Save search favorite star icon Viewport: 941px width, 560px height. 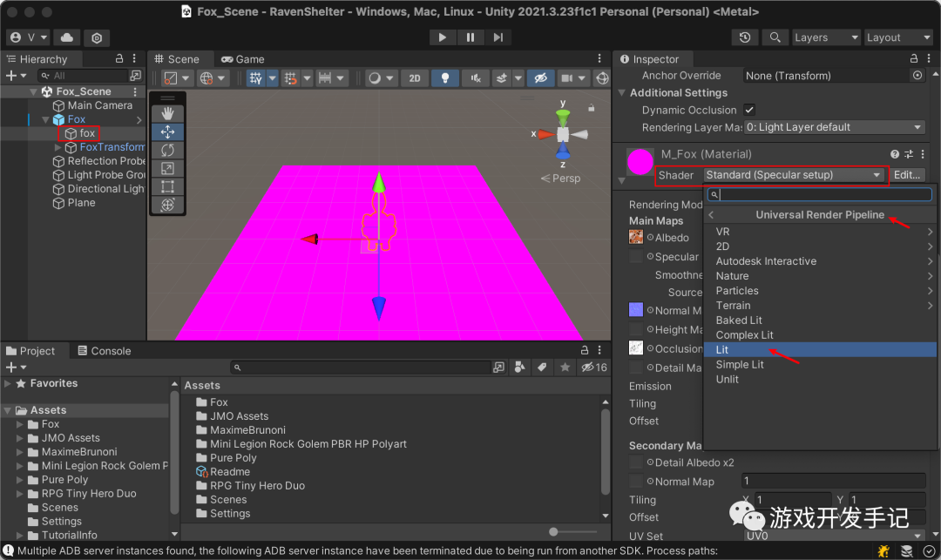(x=565, y=368)
